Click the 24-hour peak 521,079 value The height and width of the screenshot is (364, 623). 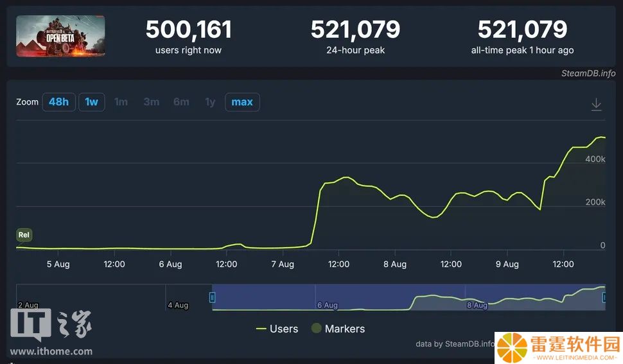(x=356, y=30)
